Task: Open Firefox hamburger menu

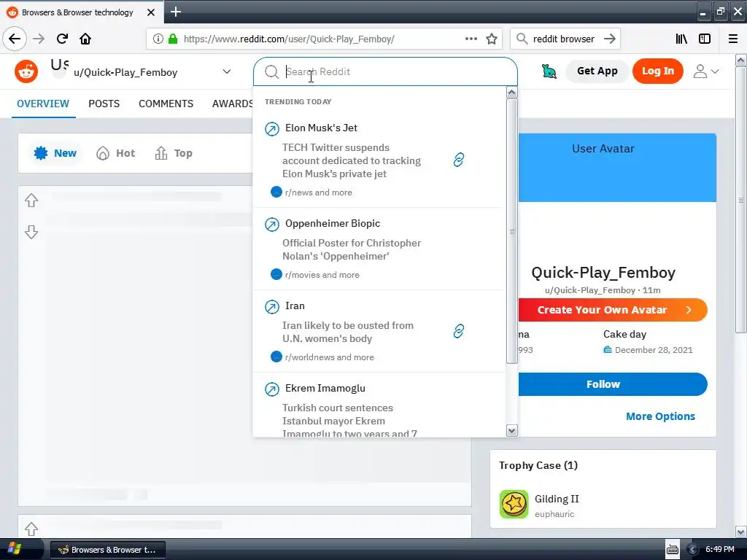Action: point(733,39)
